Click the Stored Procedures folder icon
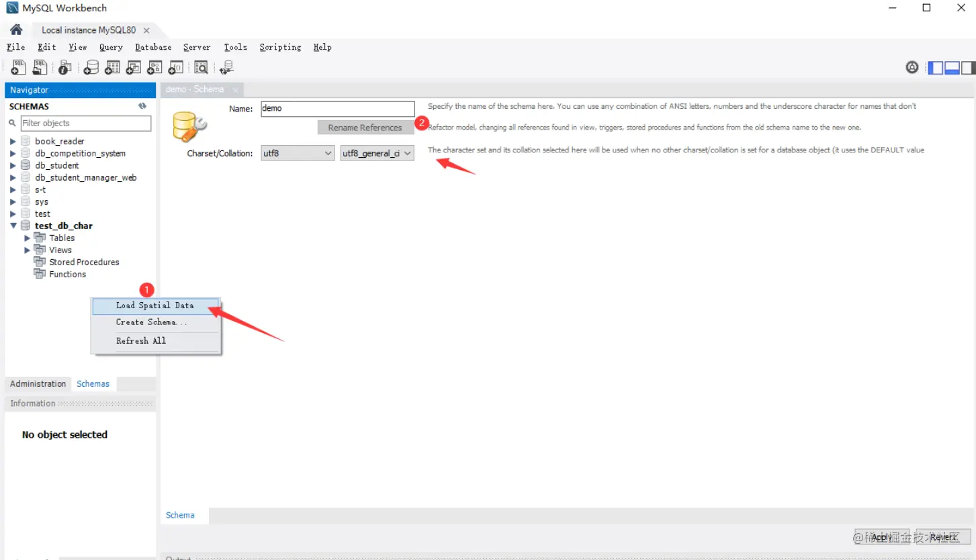Image resolution: width=976 pixels, height=560 pixels. click(40, 262)
